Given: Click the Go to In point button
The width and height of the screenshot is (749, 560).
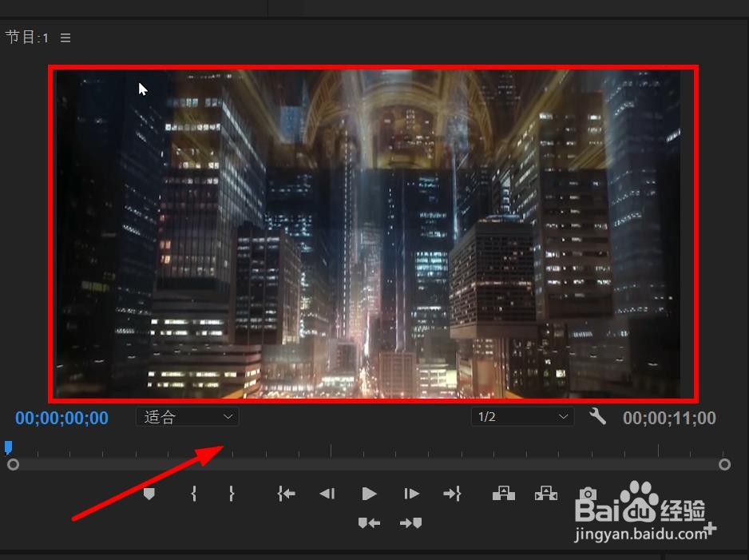Looking at the screenshot, I should (x=286, y=494).
